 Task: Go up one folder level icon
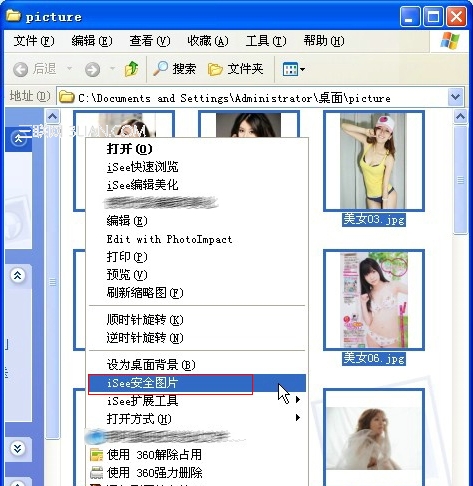pyautogui.click(x=131, y=69)
